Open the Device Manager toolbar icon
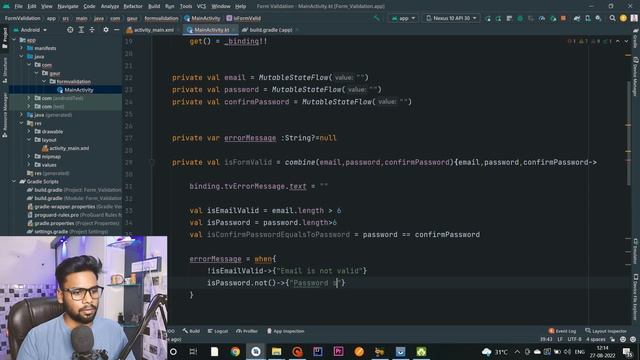This screenshot has width=640, height=360. [588, 18]
